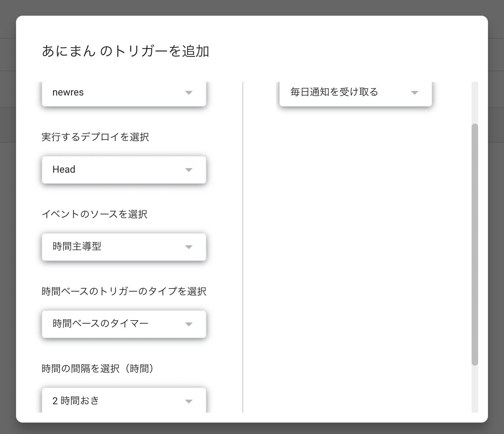This screenshot has height=434, width=504.
Task: Click the scrollbar track below the thumb
Action: click(475, 389)
